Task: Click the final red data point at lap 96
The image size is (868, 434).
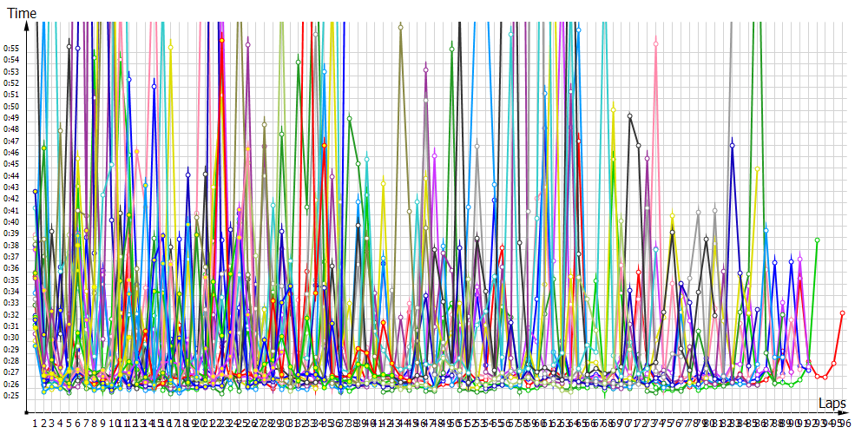Action: (842, 312)
